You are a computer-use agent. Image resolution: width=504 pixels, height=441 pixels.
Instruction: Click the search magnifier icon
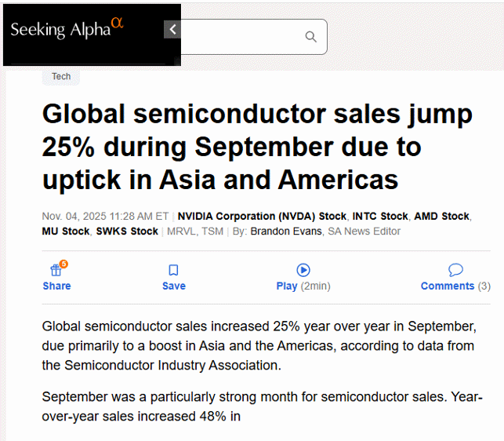(x=310, y=37)
